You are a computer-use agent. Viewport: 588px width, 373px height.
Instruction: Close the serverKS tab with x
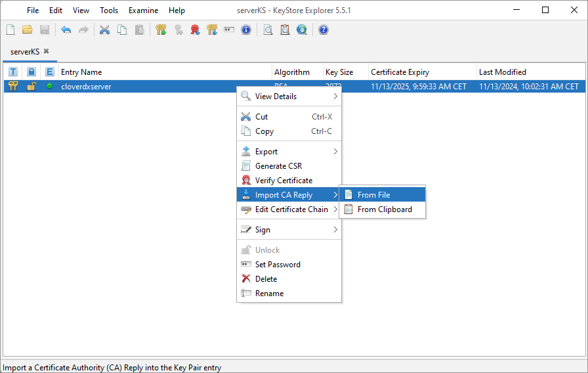[47, 51]
